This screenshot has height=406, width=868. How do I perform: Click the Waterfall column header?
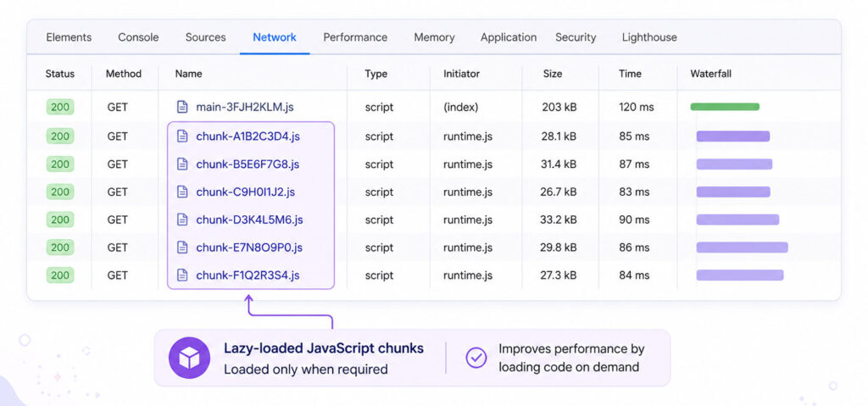(711, 74)
